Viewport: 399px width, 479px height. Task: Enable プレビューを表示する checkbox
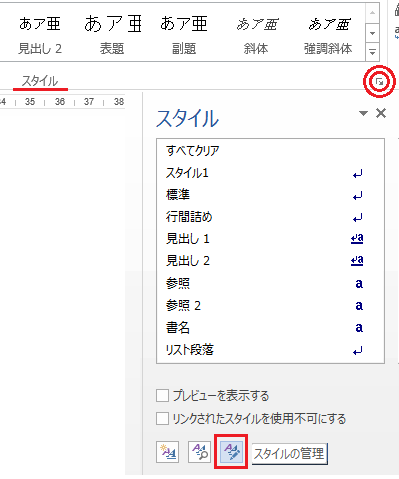pos(162,396)
